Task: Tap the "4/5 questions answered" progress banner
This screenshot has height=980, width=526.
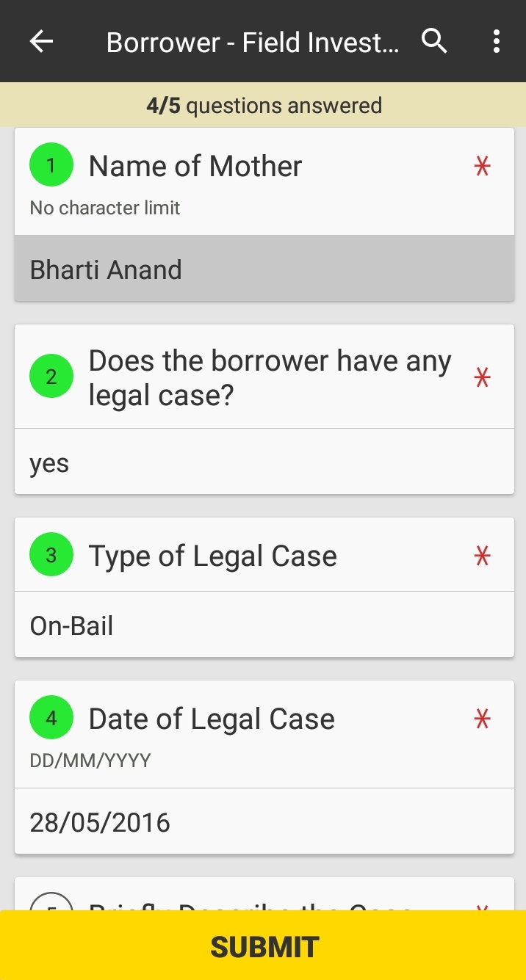Action: pyautogui.click(x=263, y=106)
